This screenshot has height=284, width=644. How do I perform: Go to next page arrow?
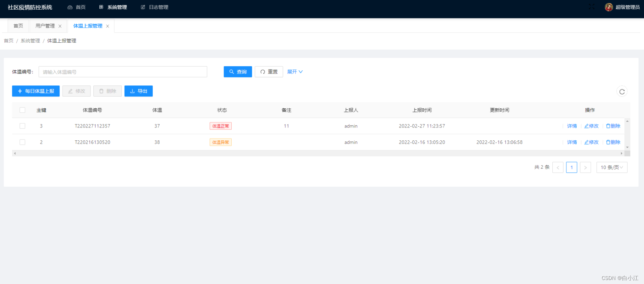point(585,168)
